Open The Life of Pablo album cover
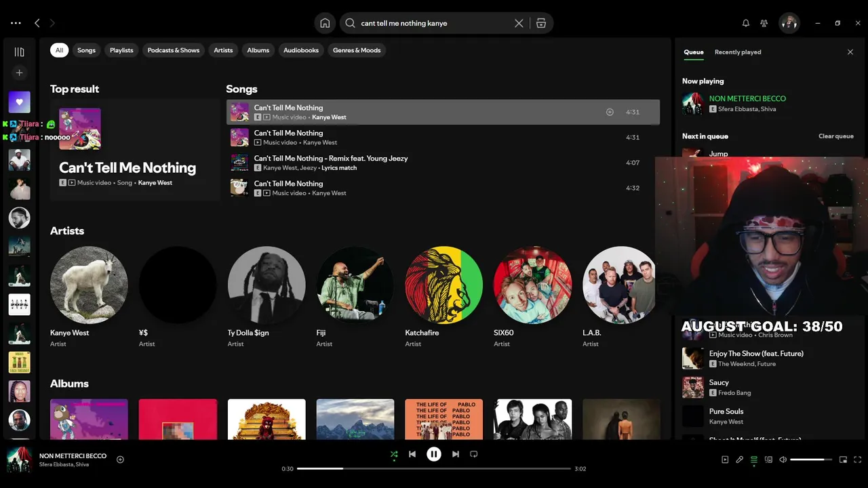The image size is (868, 488). tap(444, 419)
